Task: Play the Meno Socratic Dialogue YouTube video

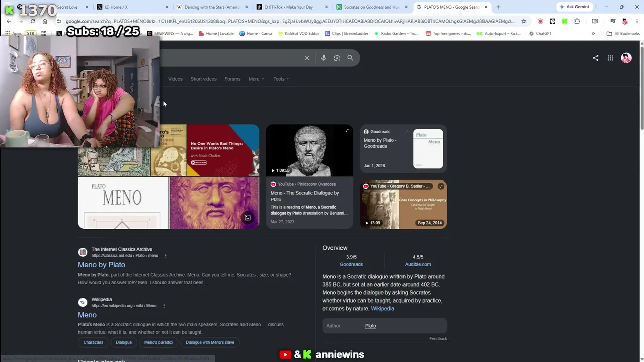Action: (309, 151)
